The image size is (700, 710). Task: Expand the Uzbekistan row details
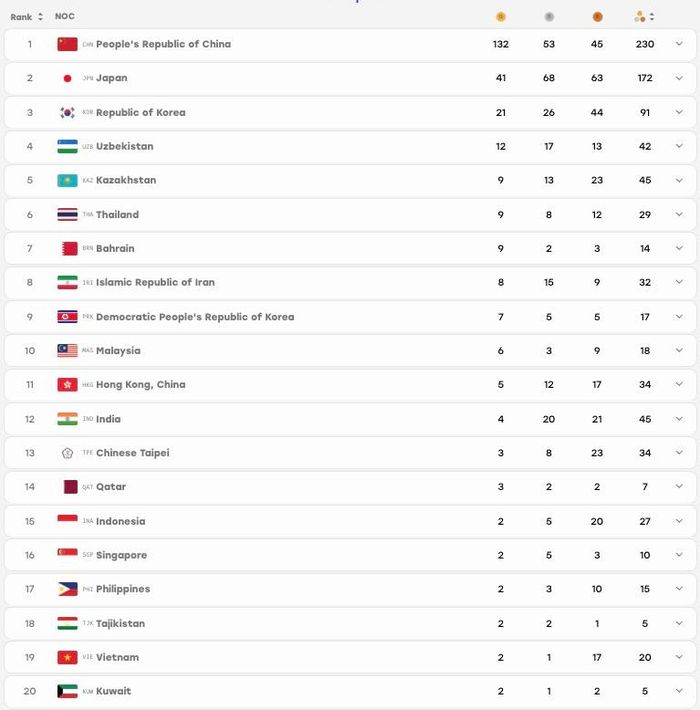pos(679,146)
